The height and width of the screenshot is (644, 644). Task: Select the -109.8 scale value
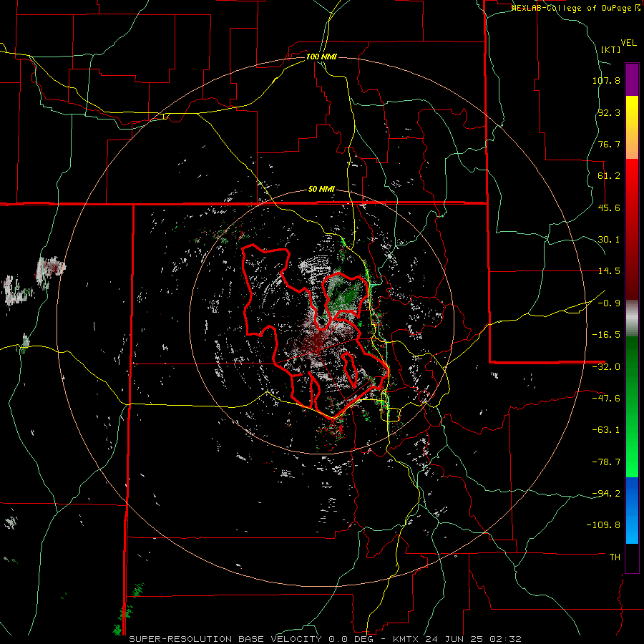tap(603, 525)
